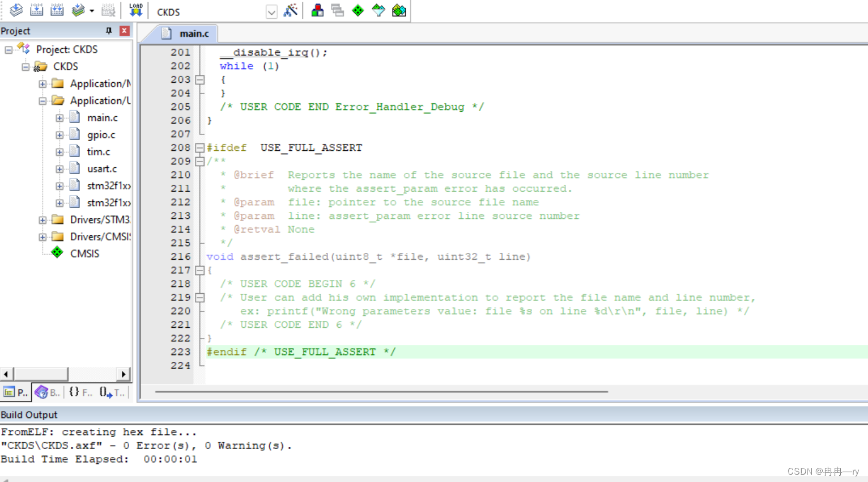Expand the usart.c tree node
Image resolution: width=868 pixels, height=482 pixels.
pos(59,169)
